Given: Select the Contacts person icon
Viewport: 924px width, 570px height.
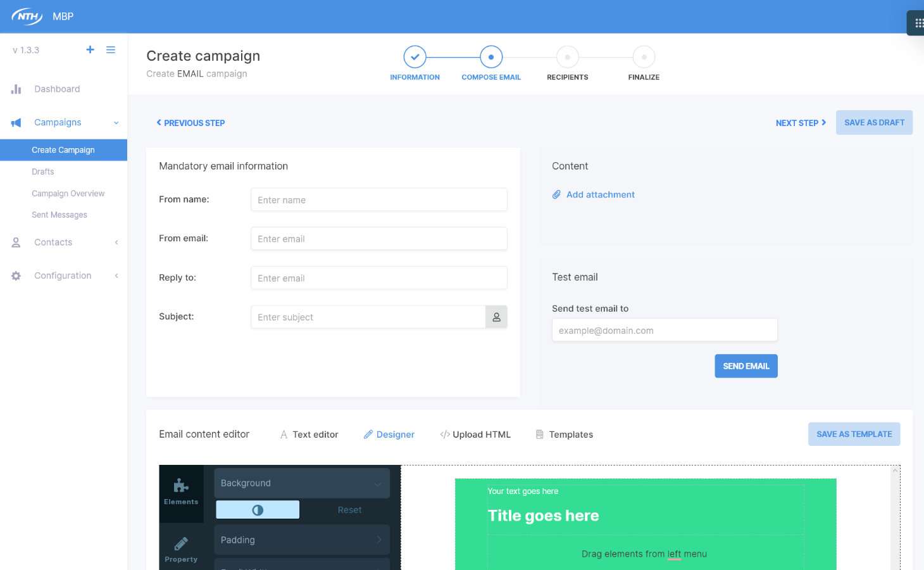Looking at the screenshot, I should [x=16, y=242].
